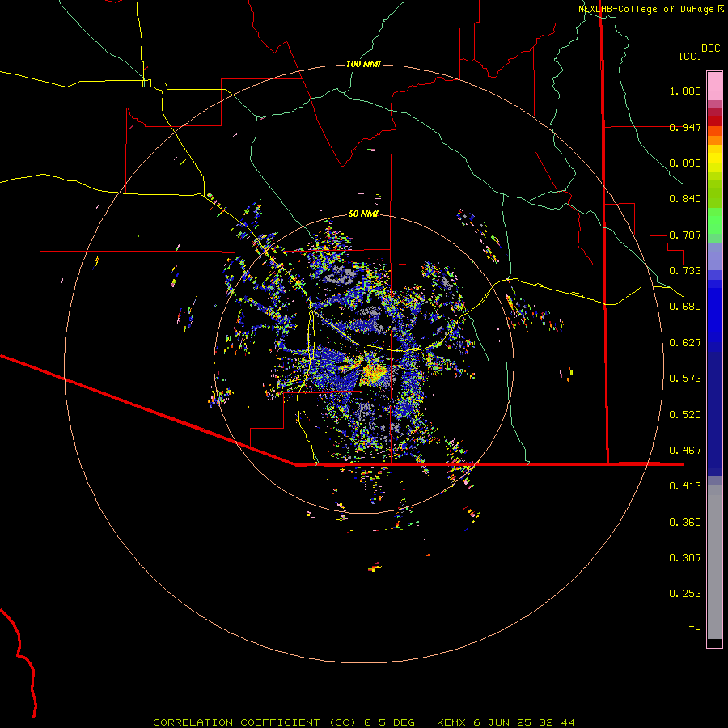
Task: Click the 0.787 color scale value
Action: 685,235
